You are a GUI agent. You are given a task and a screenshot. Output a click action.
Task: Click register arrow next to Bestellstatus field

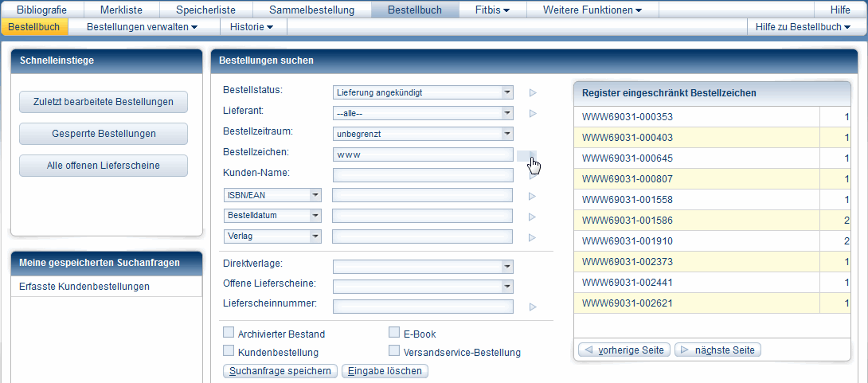pos(533,92)
